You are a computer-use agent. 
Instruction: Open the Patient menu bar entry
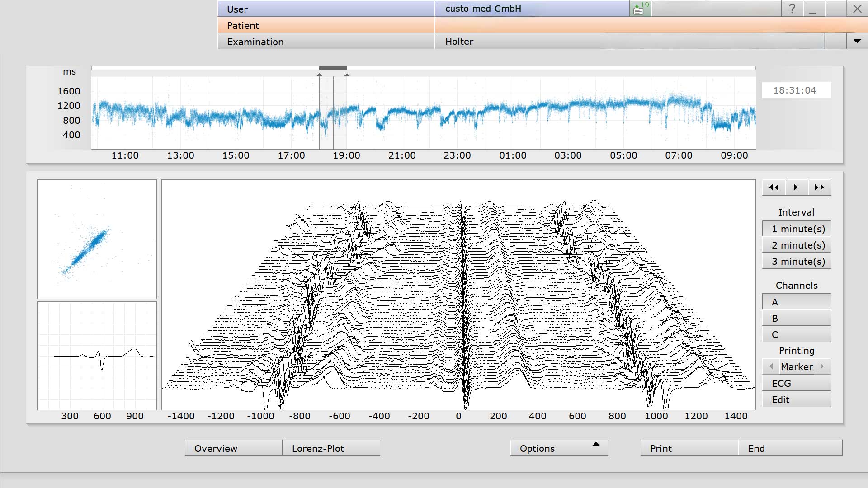coord(326,25)
